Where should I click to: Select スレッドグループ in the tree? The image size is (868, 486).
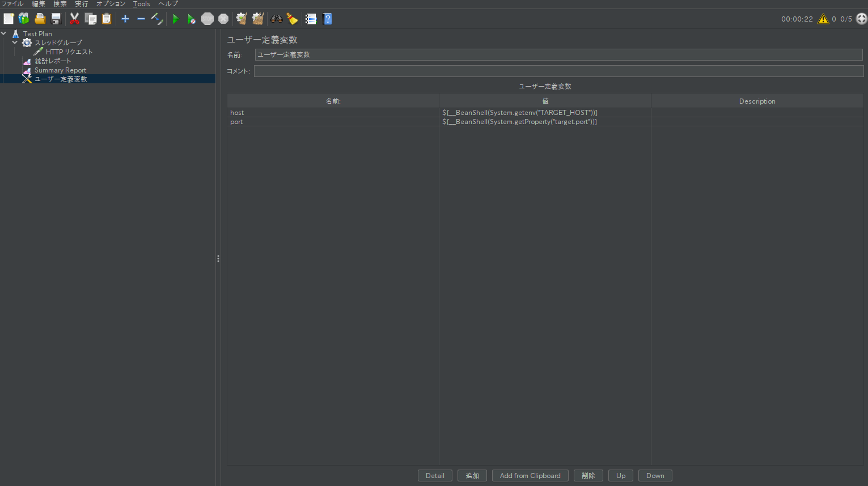(x=58, y=43)
